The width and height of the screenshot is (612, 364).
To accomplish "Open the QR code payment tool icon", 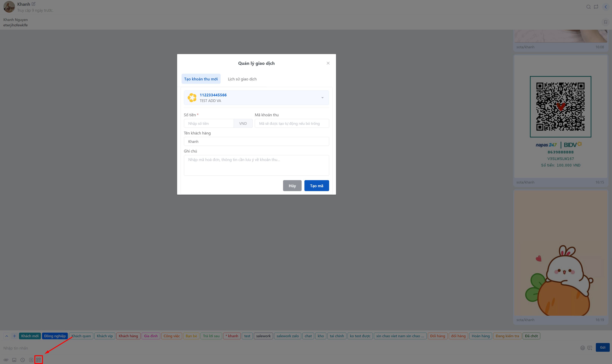I will point(38,360).
